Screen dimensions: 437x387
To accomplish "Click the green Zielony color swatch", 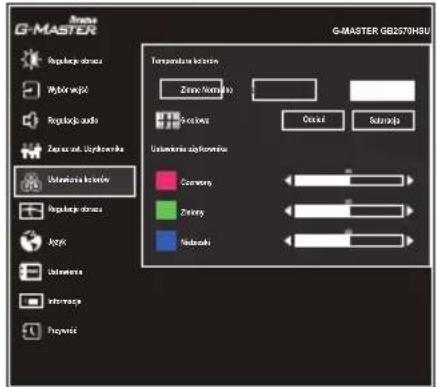I will pos(166,210).
